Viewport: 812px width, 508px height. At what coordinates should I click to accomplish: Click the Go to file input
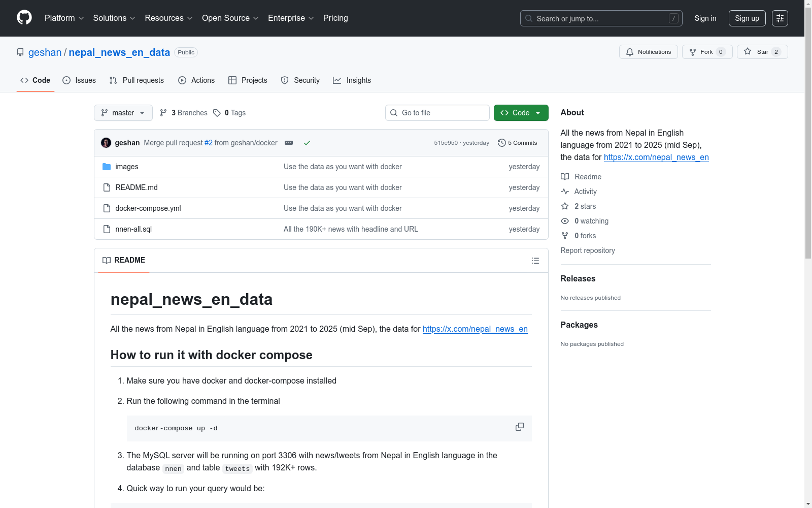[437, 113]
